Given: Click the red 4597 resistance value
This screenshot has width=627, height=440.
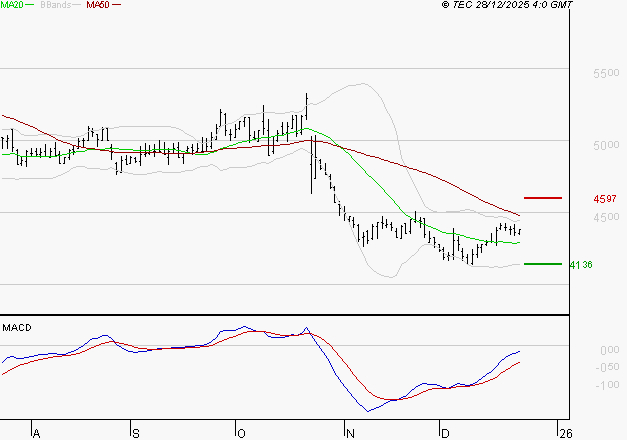Looking at the screenshot, I should 605,199.
